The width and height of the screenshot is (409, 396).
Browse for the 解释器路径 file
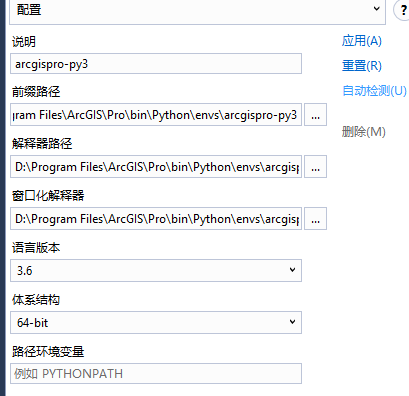coord(315,166)
